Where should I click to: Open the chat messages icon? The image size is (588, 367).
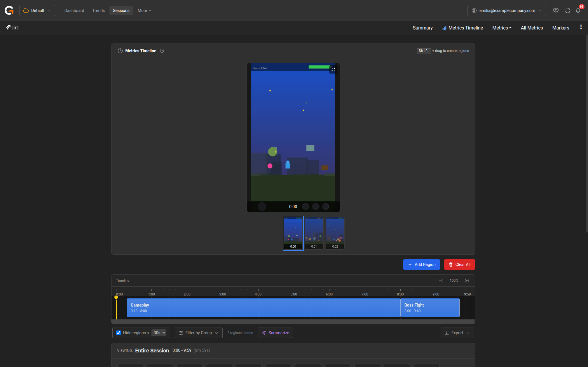[x=556, y=11]
